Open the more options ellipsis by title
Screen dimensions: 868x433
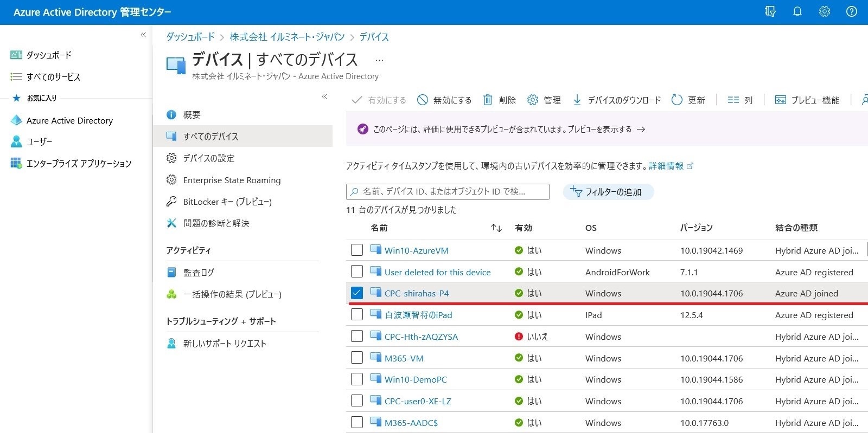point(379,60)
